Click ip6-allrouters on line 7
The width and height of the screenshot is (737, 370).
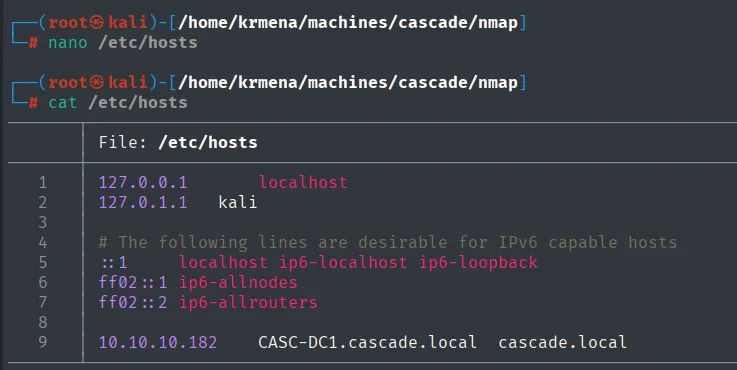[x=248, y=302]
